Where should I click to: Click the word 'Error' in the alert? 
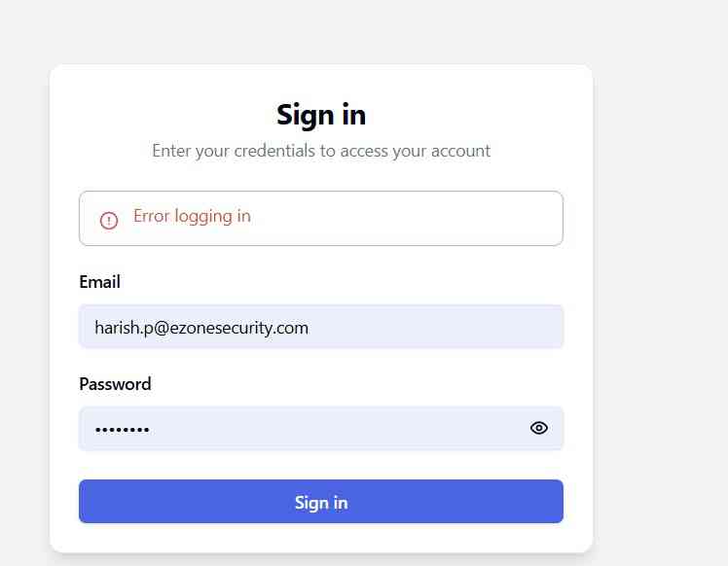coord(152,216)
